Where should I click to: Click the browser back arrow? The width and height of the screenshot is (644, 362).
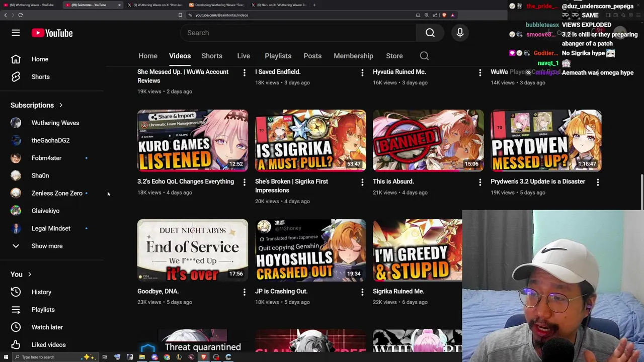point(6,15)
